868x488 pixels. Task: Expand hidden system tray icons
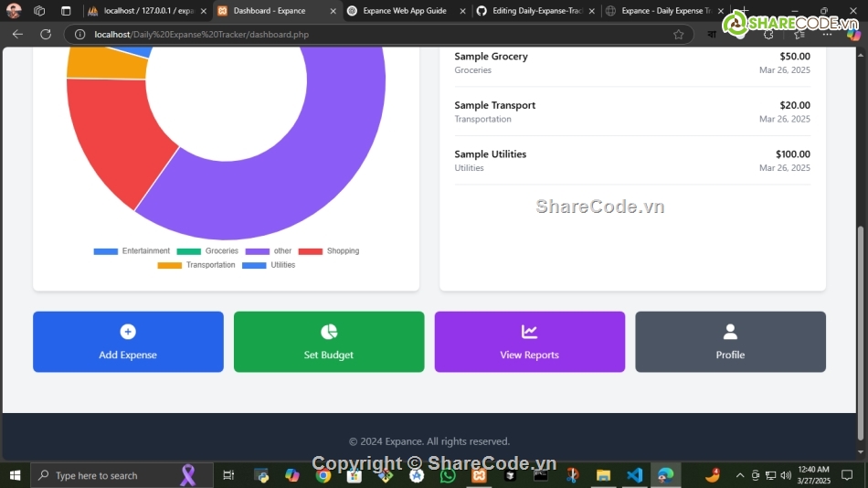coord(740,475)
